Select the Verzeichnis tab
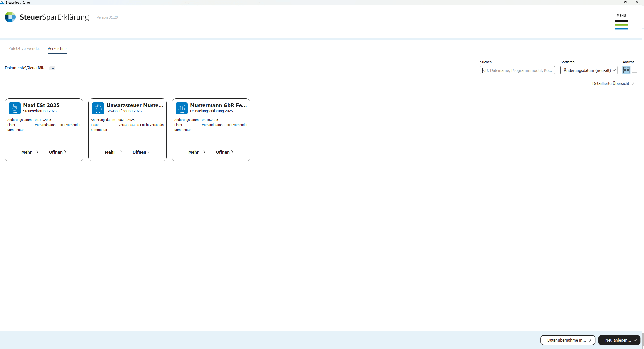Image resolution: width=644 pixels, height=349 pixels. point(57,48)
